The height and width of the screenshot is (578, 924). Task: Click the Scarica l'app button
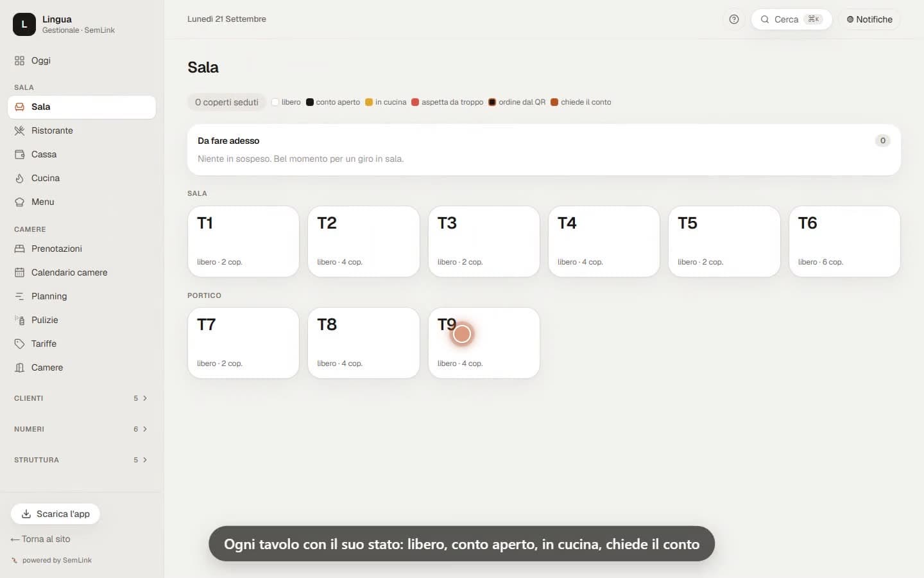point(55,514)
